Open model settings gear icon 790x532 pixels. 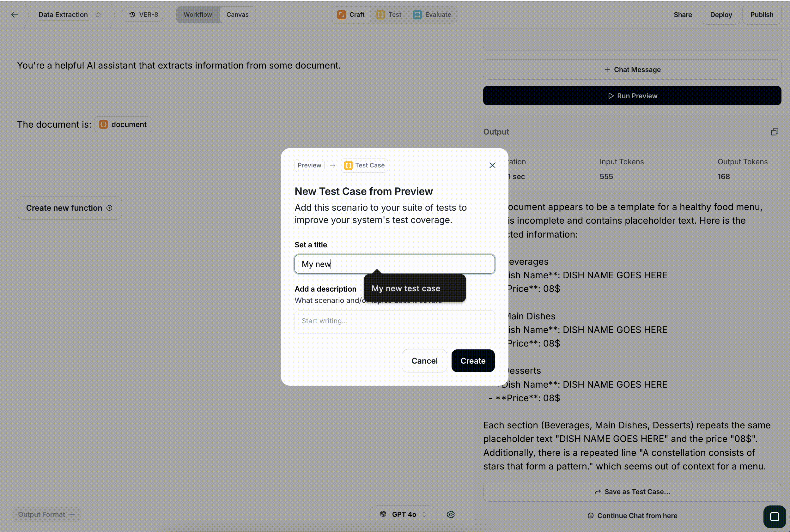pyautogui.click(x=450, y=514)
